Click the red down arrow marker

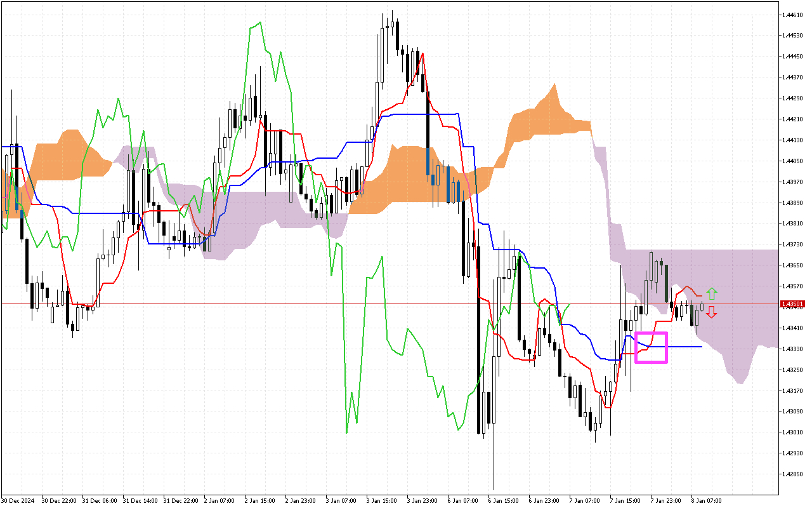[x=712, y=312]
